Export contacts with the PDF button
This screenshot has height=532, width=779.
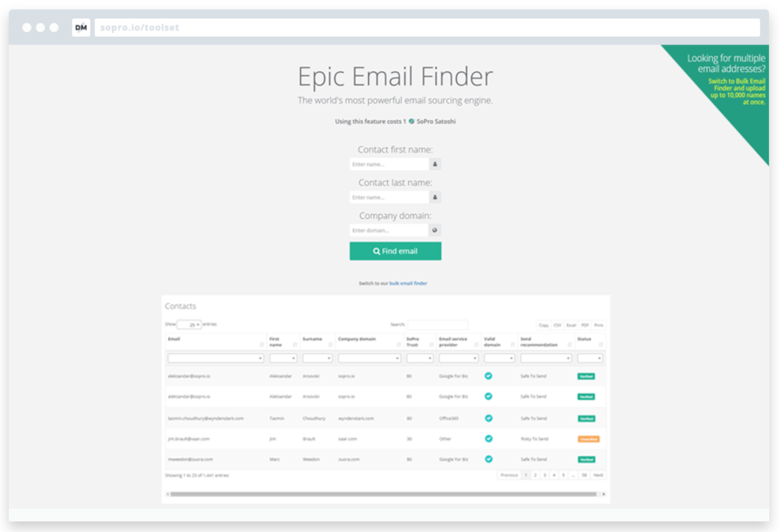pos(585,325)
